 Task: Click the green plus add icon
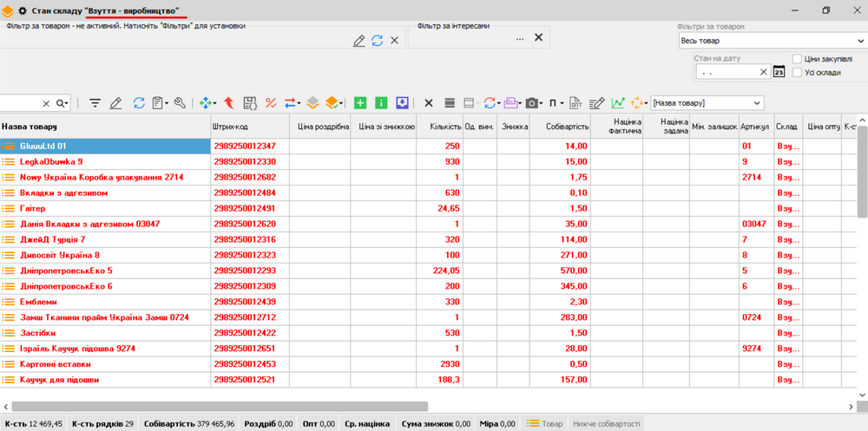[360, 103]
